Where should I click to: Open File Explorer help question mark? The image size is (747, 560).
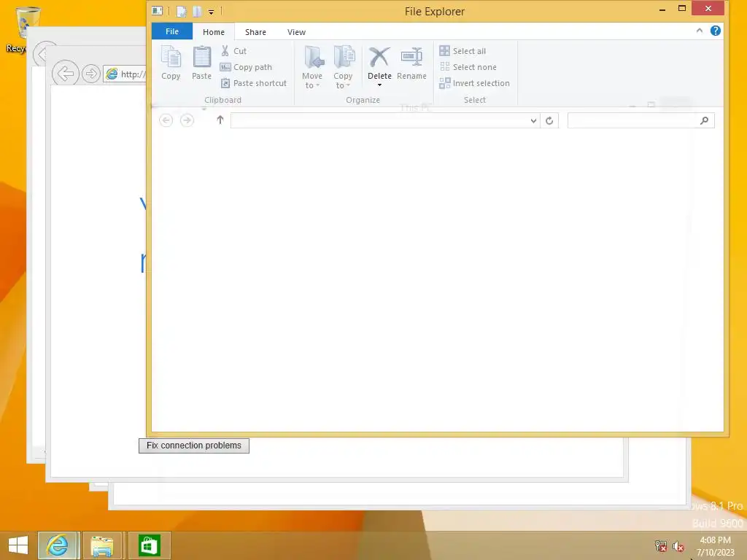click(x=715, y=31)
